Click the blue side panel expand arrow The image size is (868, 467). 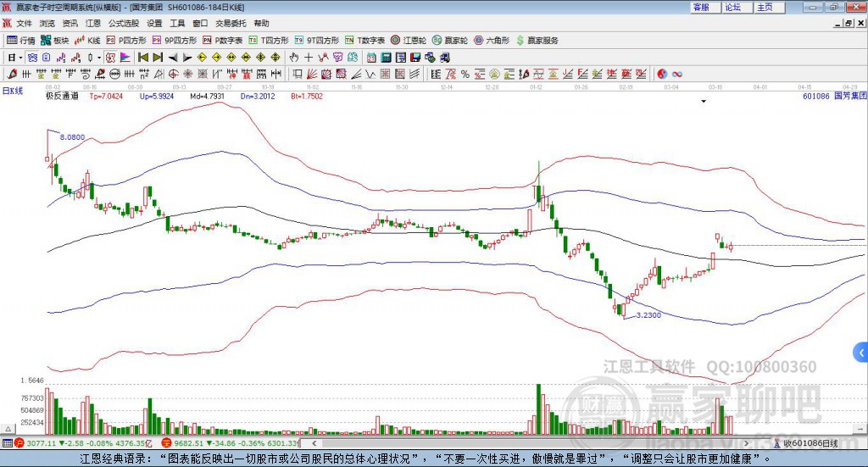(861, 353)
